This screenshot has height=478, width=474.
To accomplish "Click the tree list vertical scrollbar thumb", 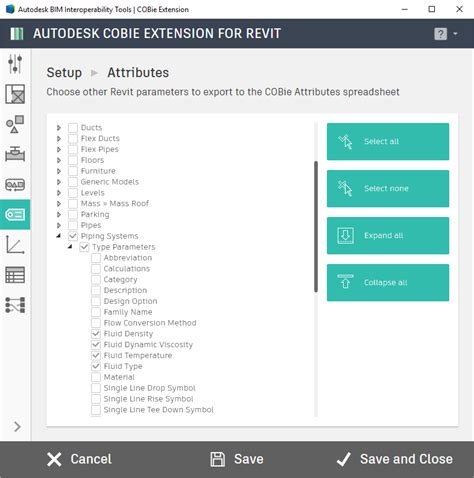I will point(316,227).
